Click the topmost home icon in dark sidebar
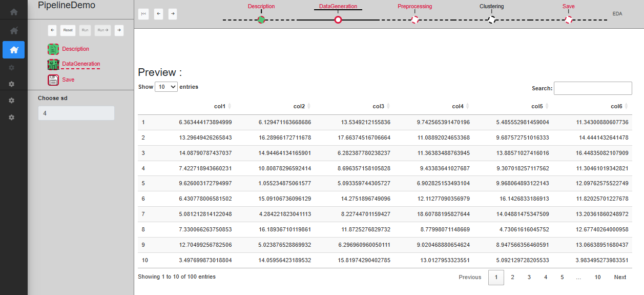 pyautogui.click(x=14, y=11)
